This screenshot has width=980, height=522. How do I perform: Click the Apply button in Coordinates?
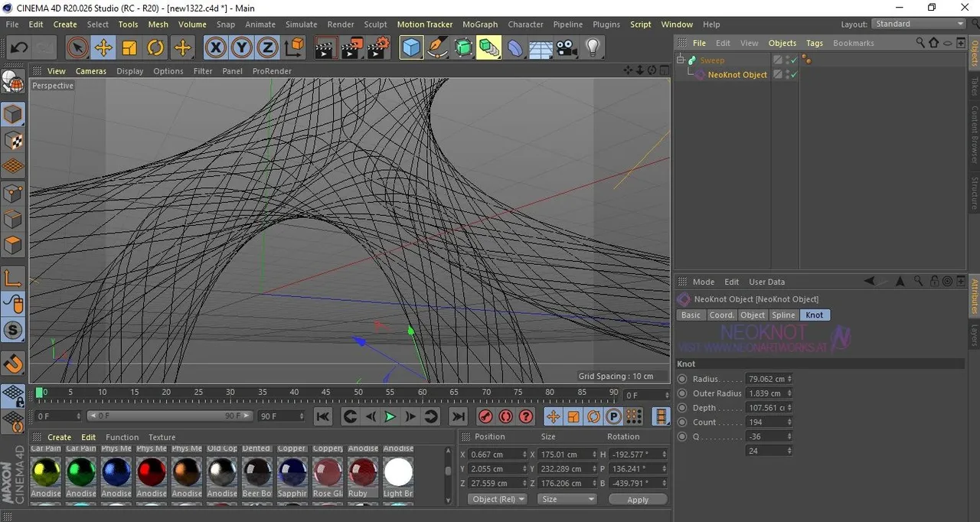click(x=638, y=499)
